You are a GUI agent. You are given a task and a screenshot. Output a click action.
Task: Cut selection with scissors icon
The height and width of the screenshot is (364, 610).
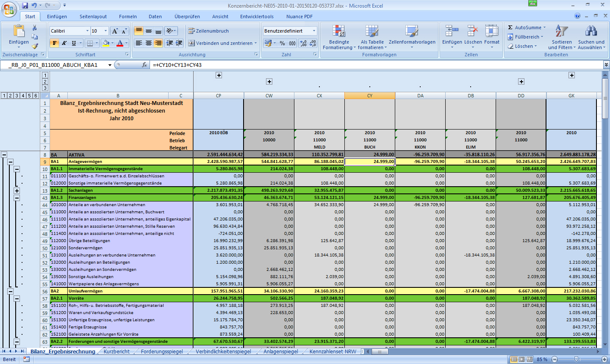click(35, 28)
